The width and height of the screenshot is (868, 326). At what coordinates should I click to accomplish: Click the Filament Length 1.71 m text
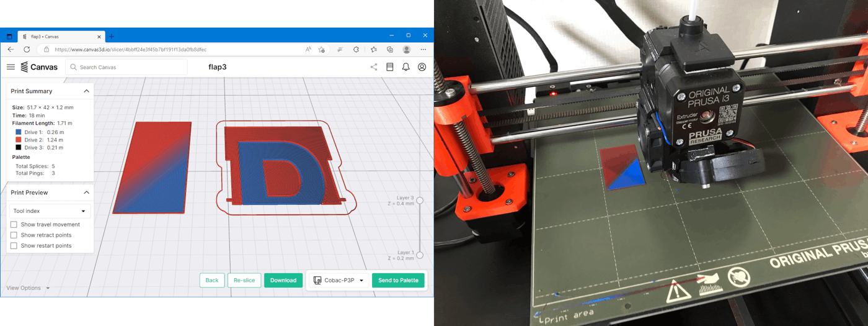pos(42,124)
